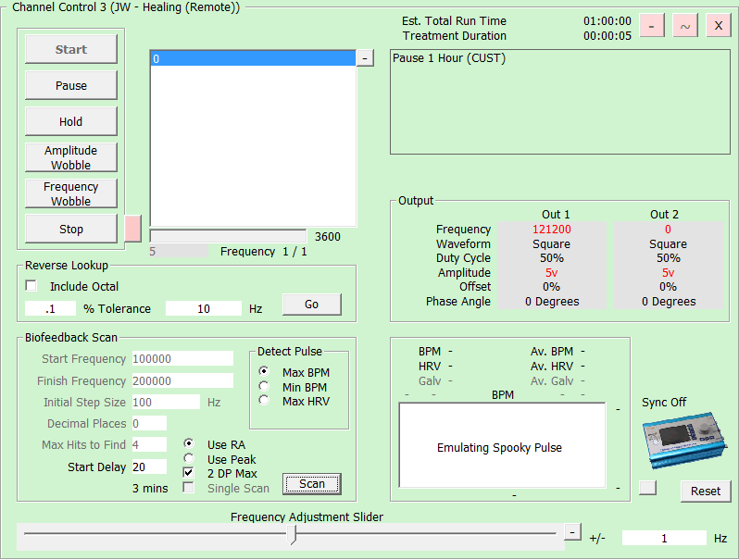Click the pink indicator beside Stop
Viewport: 739px width, 560px height.
click(132, 228)
